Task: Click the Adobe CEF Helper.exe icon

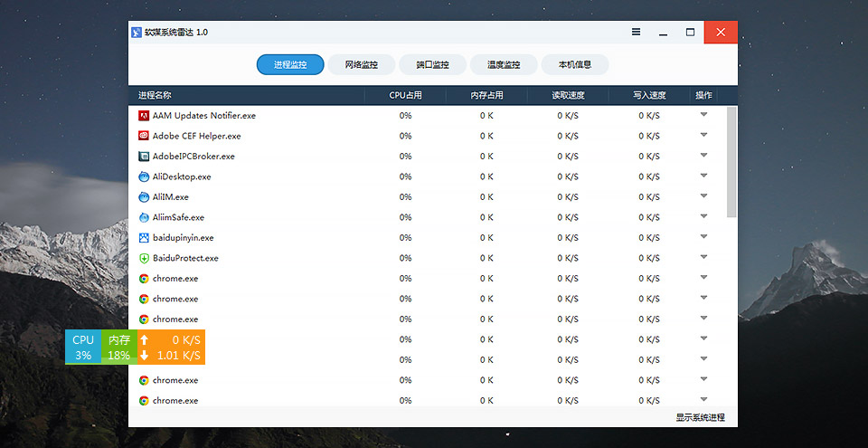Action: pyautogui.click(x=144, y=136)
